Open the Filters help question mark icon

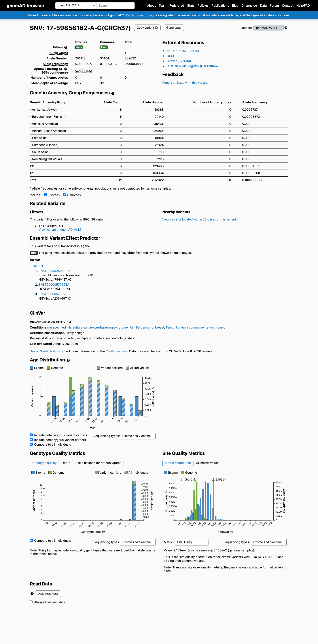[66, 47]
